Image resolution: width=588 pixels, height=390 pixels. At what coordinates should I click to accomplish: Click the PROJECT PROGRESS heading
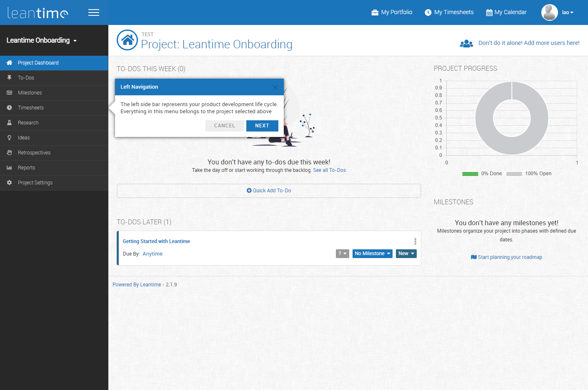tap(465, 69)
